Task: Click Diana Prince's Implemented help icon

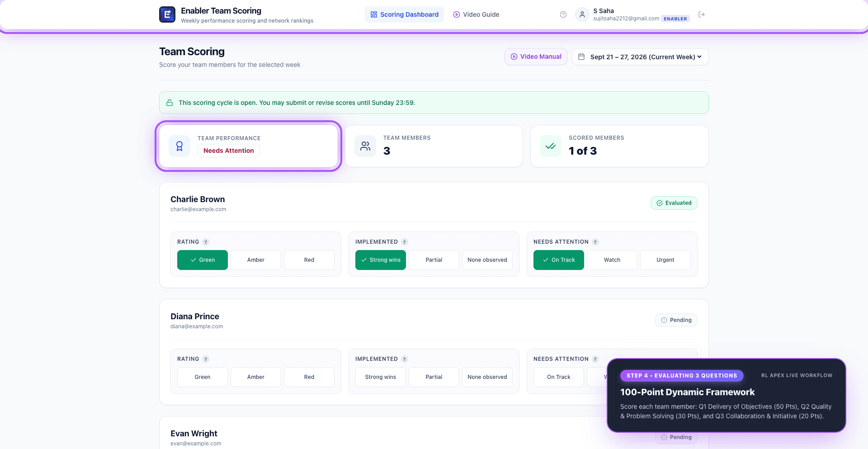Action: tap(405, 359)
